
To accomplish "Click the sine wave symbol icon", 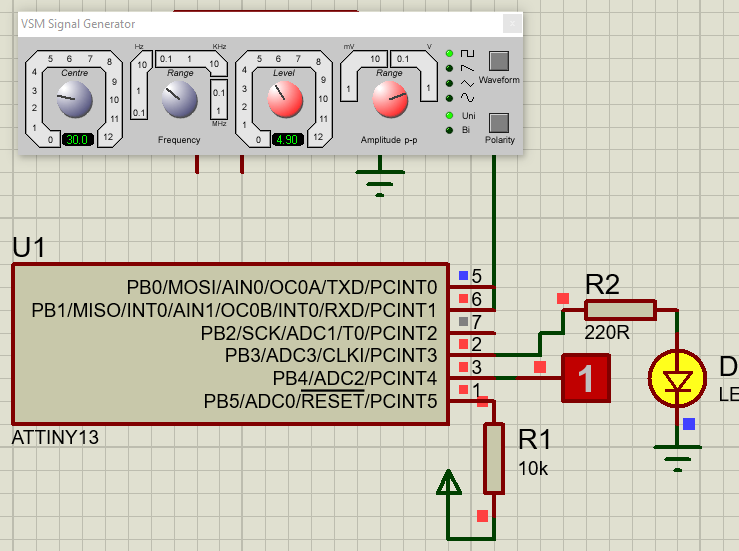I will [467, 98].
